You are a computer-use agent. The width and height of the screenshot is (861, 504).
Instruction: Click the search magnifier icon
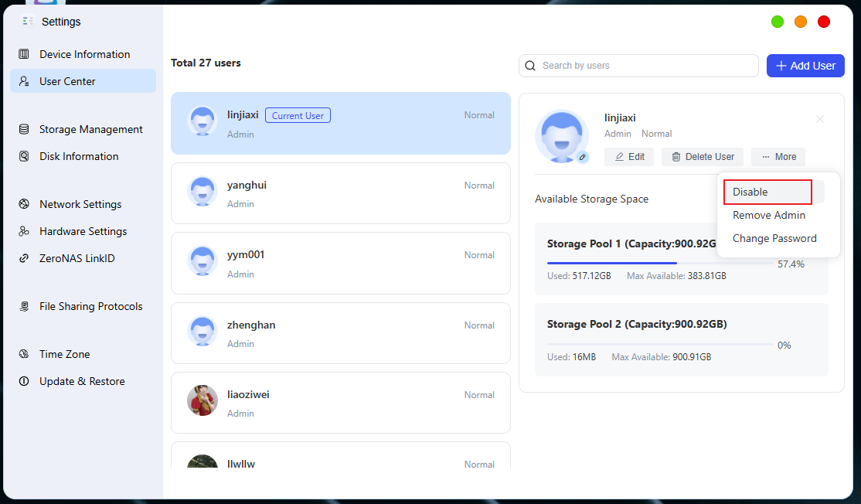[x=530, y=66]
